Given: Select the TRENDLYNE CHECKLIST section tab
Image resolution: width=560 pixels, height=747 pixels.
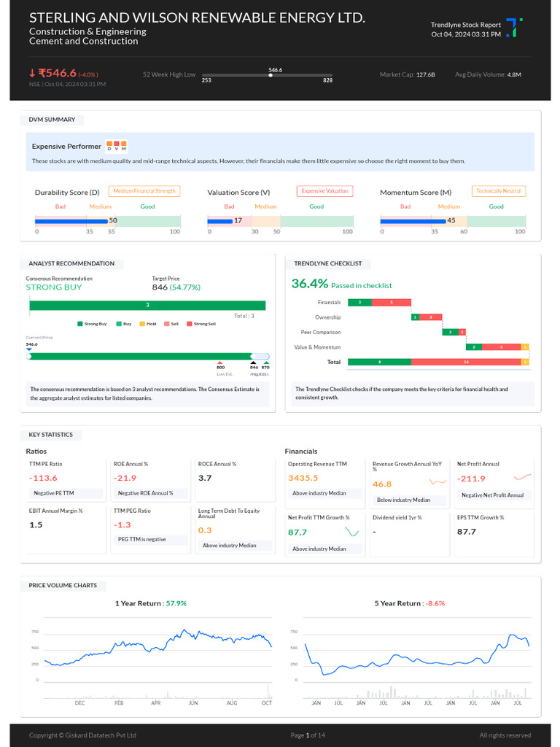Looking at the screenshot, I should point(328,263).
